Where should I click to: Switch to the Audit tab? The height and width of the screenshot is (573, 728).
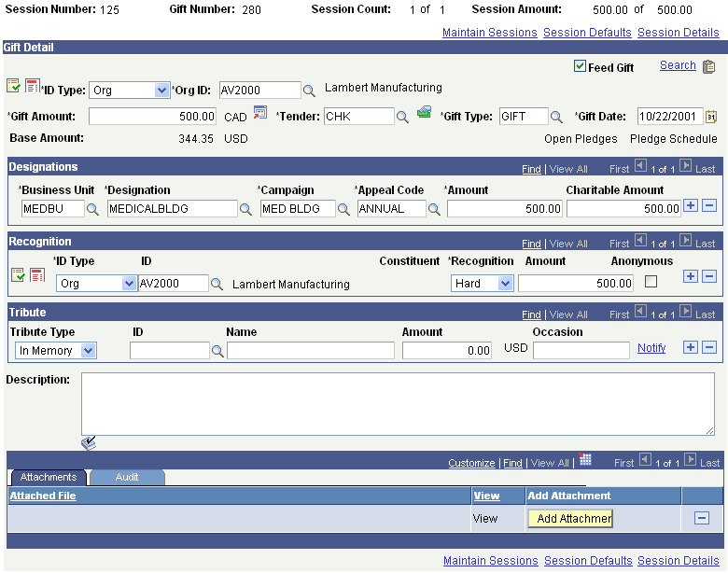(x=127, y=478)
